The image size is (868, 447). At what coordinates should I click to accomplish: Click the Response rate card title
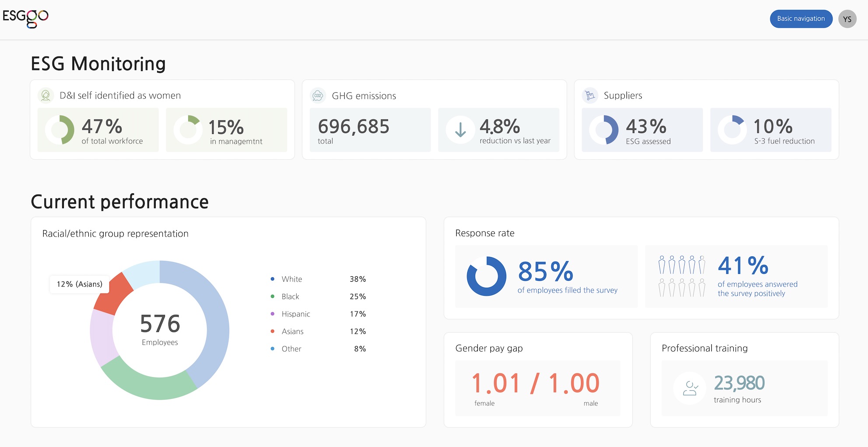(485, 233)
